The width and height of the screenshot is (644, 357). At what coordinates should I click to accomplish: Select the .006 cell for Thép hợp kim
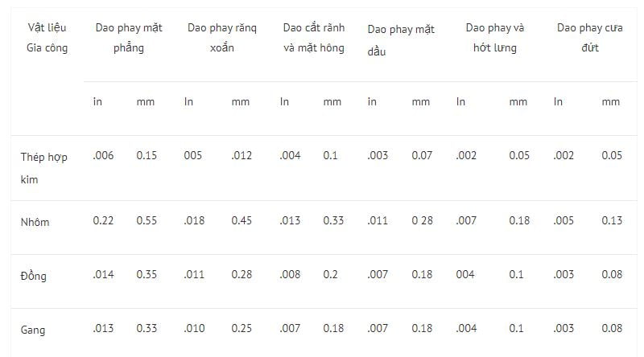(x=103, y=155)
